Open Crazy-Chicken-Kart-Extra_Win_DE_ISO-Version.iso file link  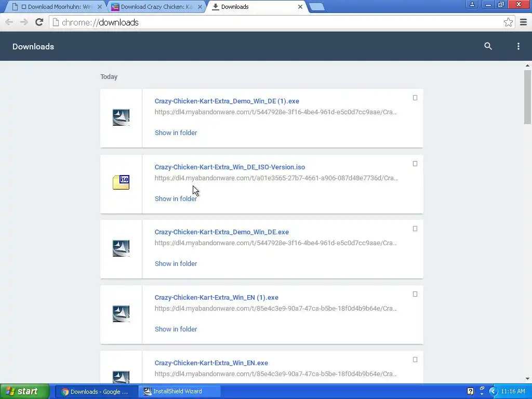(230, 167)
